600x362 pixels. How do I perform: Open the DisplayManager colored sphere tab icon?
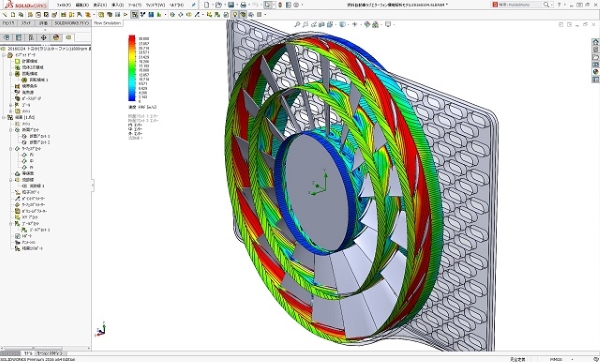coord(56,38)
